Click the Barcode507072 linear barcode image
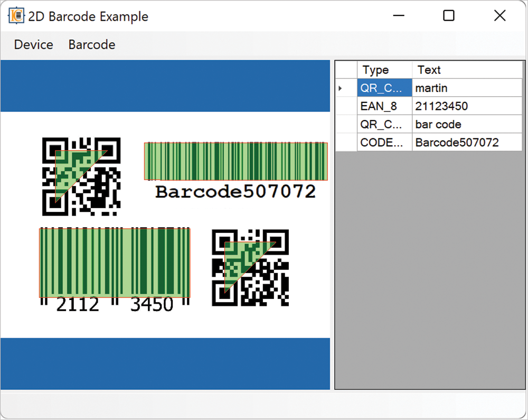Screen dimensions: 528x420 (235, 161)
